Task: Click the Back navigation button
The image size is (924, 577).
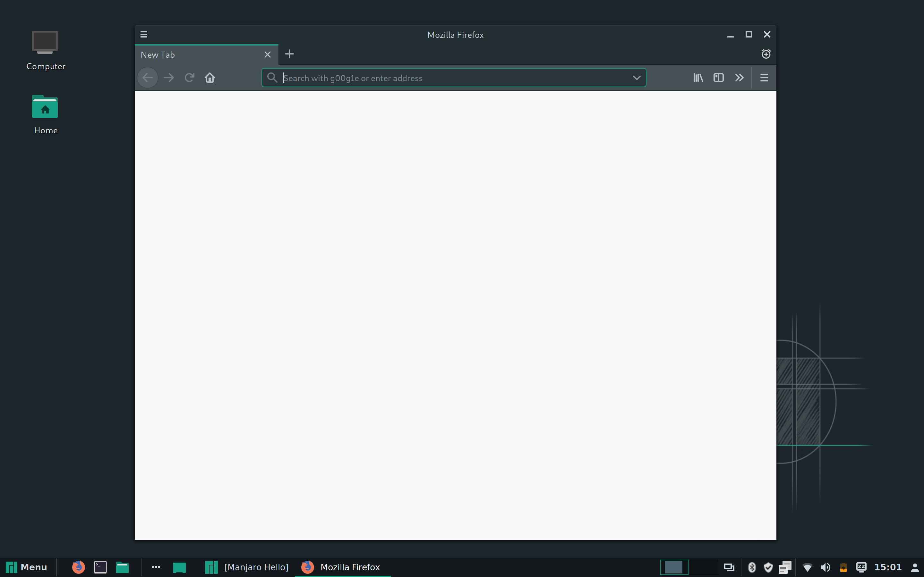Action: [148, 78]
